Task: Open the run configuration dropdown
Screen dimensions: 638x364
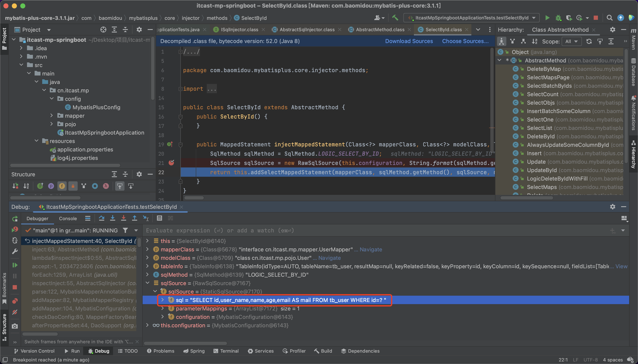Action: (x=472, y=18)
